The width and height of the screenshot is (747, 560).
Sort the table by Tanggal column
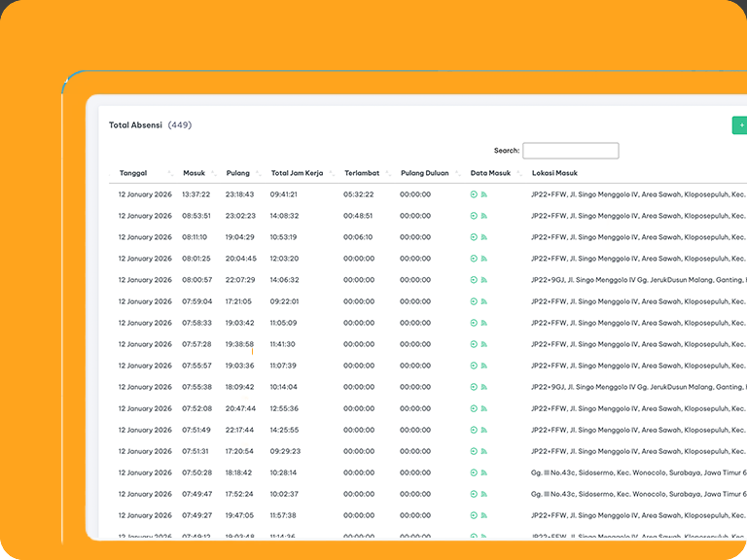133,173
